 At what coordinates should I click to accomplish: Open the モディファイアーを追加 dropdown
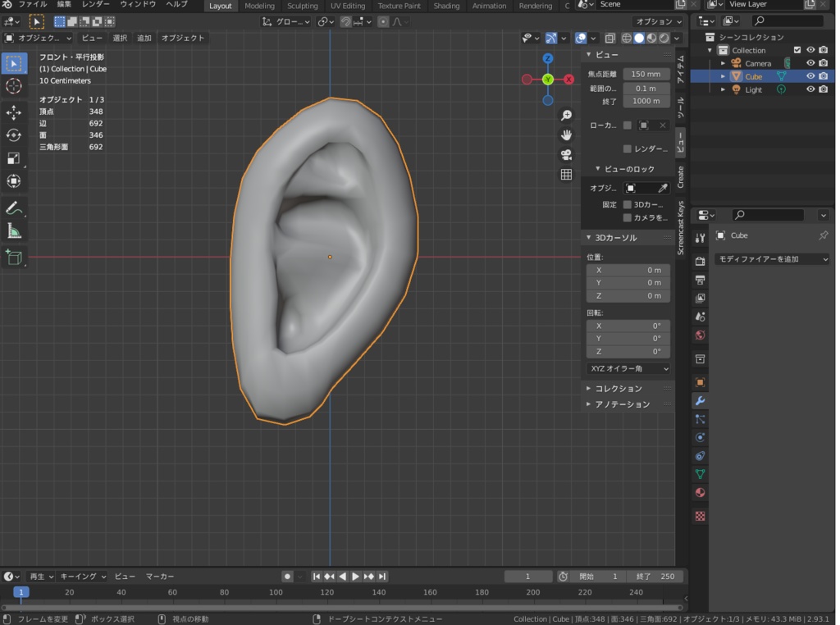pos(772,259)
